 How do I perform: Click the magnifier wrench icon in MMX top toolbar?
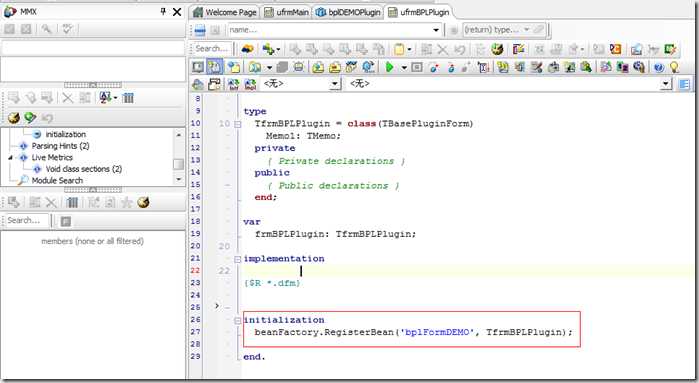(x=46, y=29)
